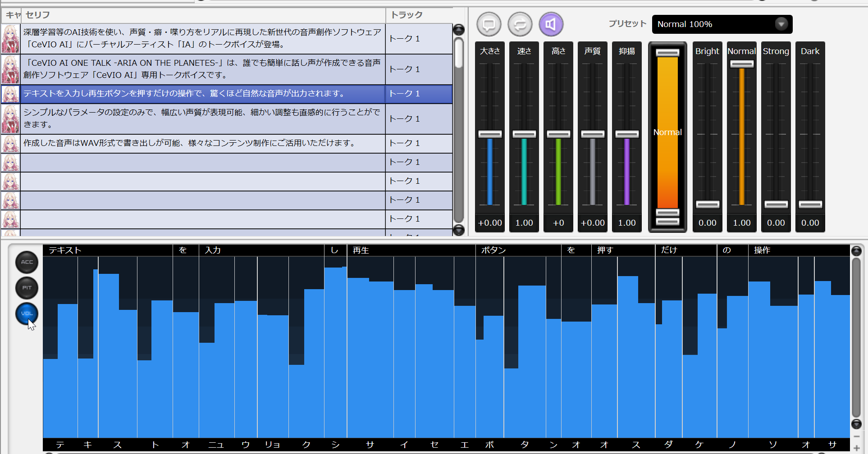
Task: Click the volume graph scroll down button
Action: click(856, 424)
